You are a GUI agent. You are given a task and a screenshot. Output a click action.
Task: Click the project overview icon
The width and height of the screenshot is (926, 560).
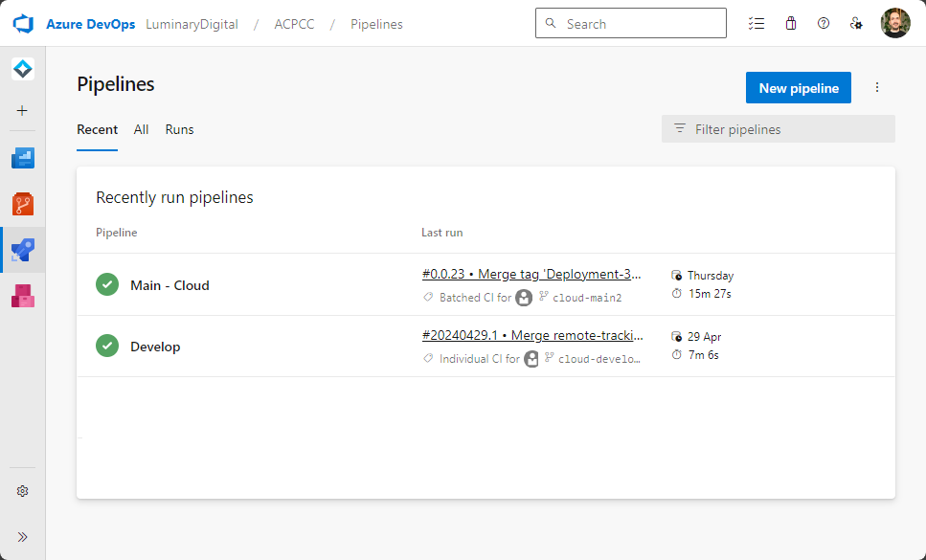(x=23, y=69)
